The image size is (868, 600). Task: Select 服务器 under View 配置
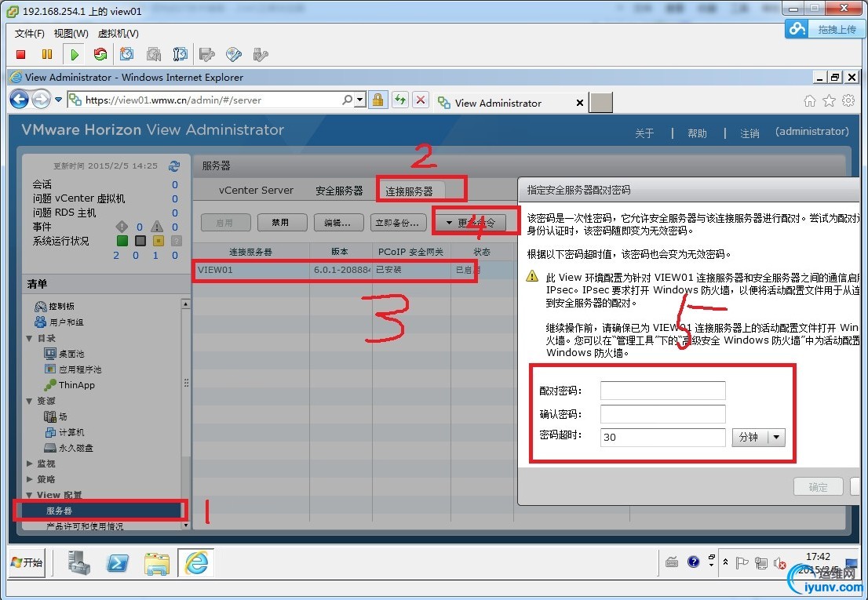click(59, 511)
